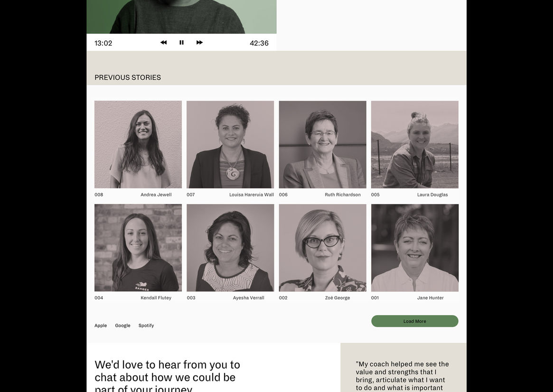Pause playback with the pause icon
This screenshot has height=392, width=553.
(182, 43)
